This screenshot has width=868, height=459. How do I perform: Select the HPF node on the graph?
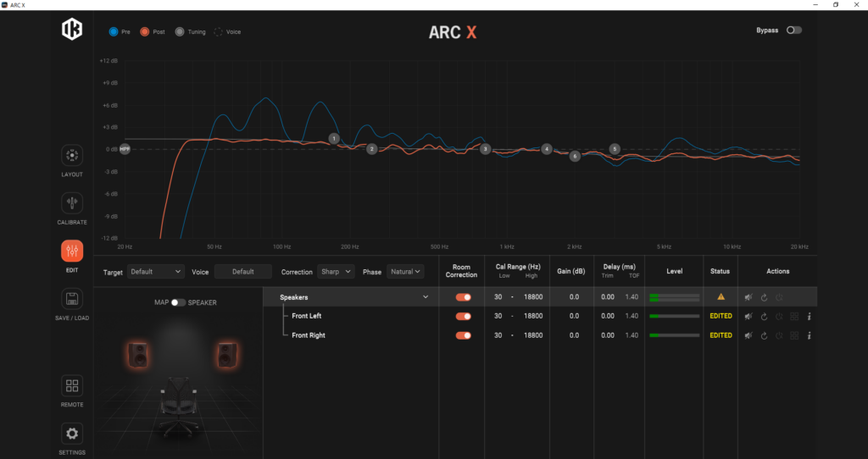(x=125, y=149)
